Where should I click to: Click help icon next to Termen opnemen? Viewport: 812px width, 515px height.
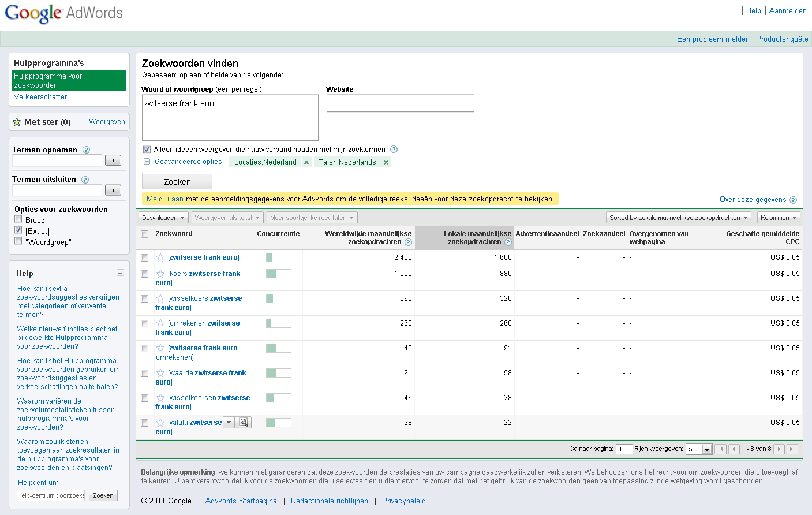point(86,150)
